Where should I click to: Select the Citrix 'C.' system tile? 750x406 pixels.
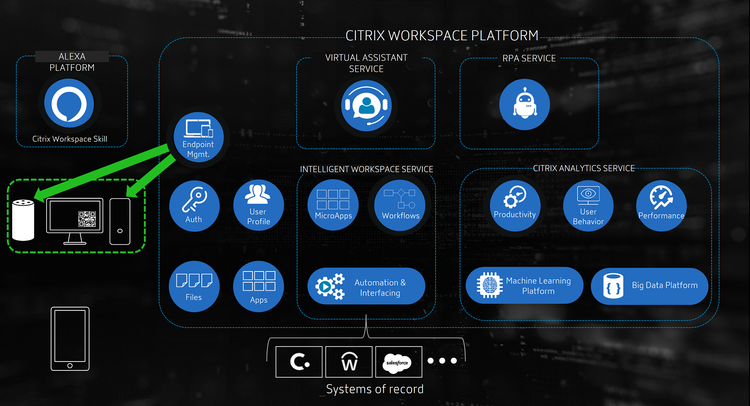click(x=299, y=362)
